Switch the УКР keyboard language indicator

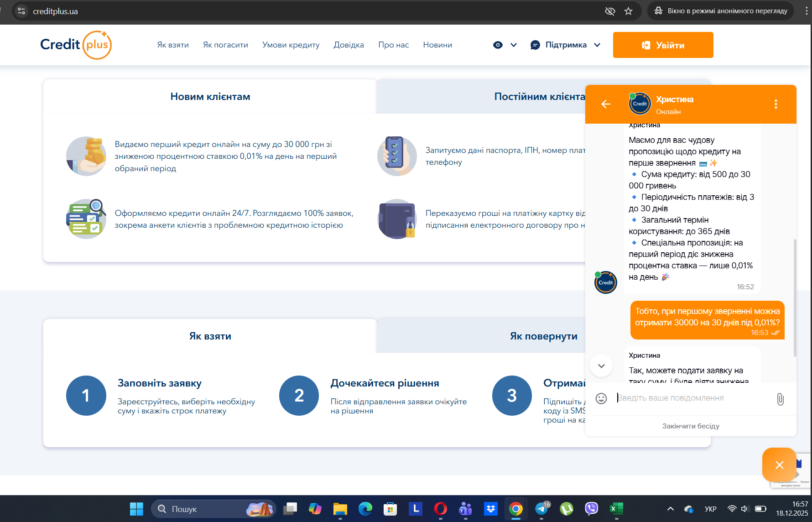711,509
